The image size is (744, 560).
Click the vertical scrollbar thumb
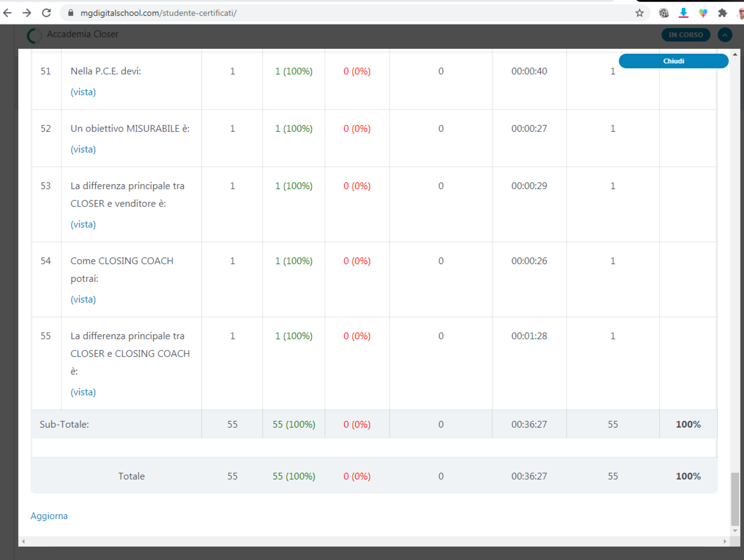[735, 498]
